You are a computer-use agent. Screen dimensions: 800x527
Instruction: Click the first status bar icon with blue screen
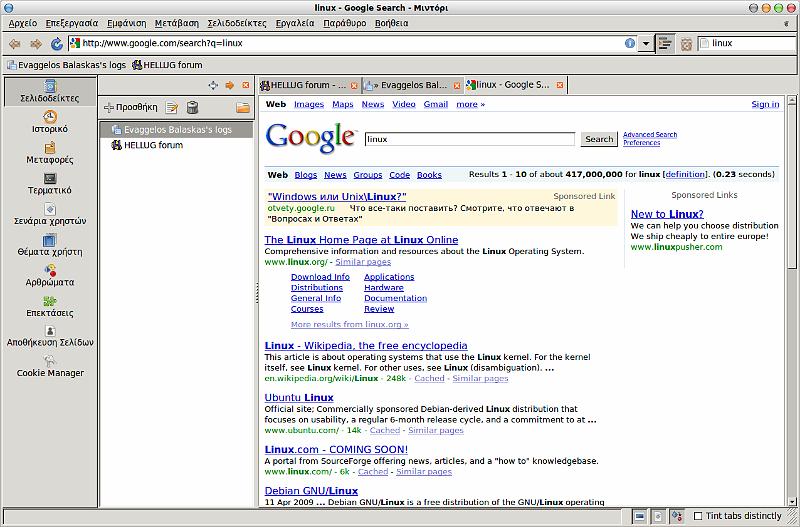(639, 516)
